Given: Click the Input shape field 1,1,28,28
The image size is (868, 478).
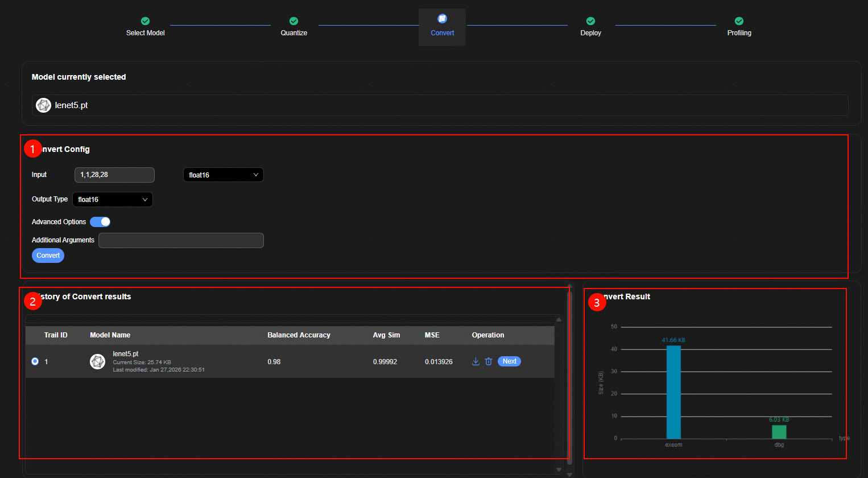Looking at the screenshot, I should [x=114, y=175].
